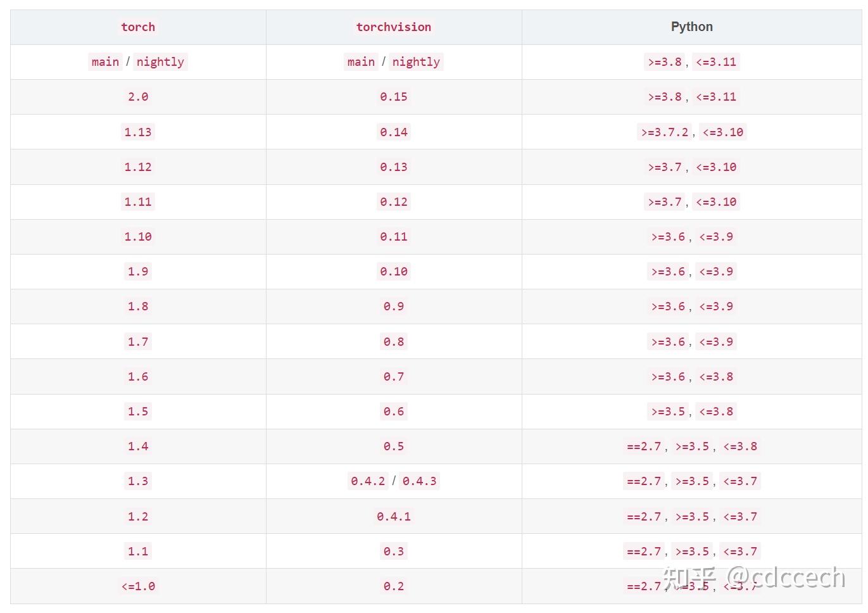Click torchvision version 0.8
The height and width of the screenshot is (613, 868).
tap(393, 342)
